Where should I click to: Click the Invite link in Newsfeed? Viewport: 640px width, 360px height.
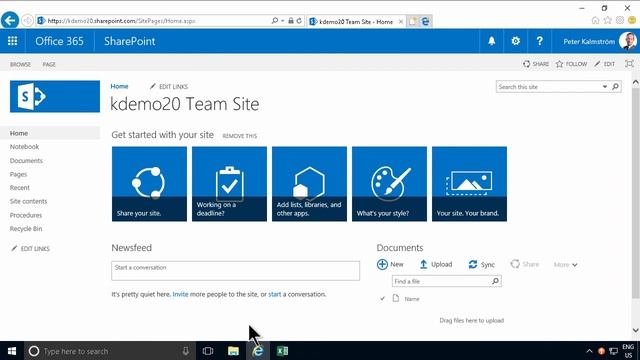tap(180, 294)
